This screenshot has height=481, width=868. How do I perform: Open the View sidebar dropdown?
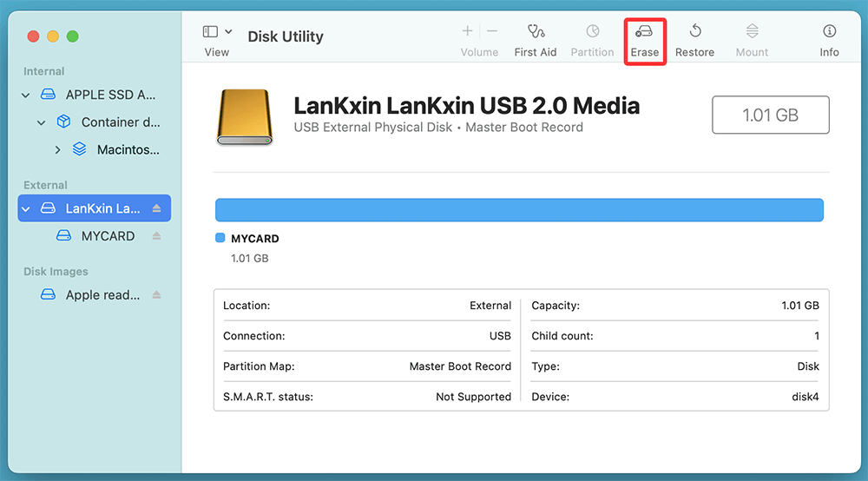click(x=217, y=32)
